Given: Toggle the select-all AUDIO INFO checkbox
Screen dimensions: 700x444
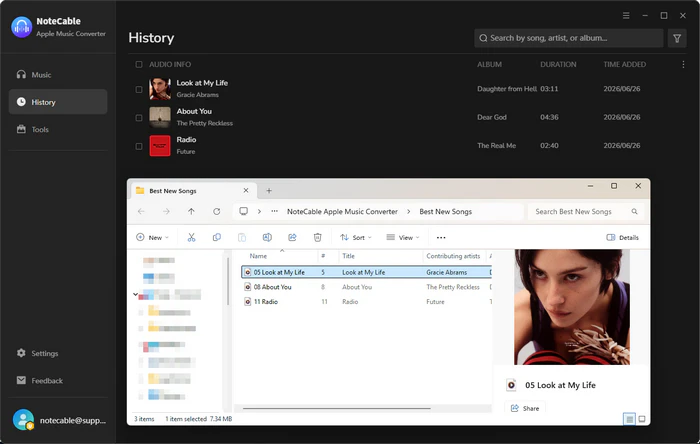Looking at the screenshot, I should tap(139, 65).
